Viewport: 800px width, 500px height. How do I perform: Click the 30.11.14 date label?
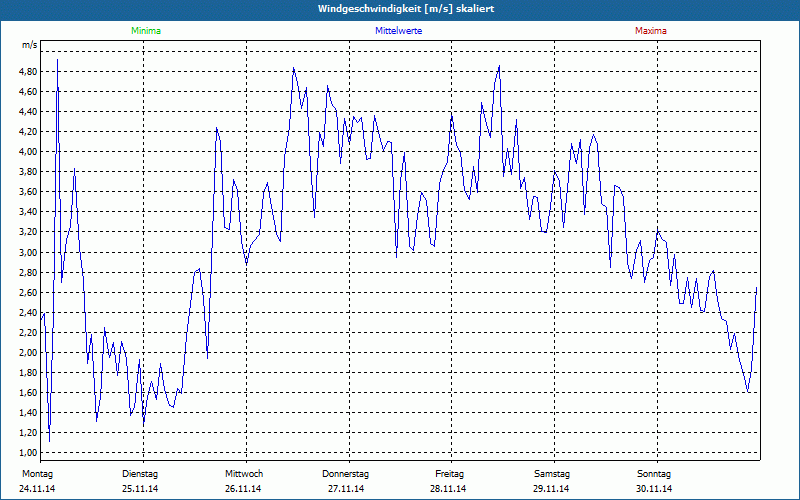[654, 489]
